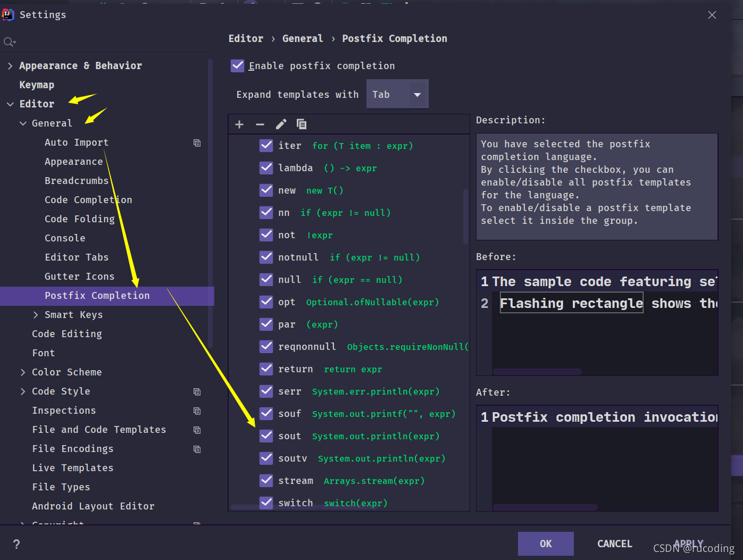Select the not template row
This screenshot has width=743, height=560.
(x=349, y=235)
